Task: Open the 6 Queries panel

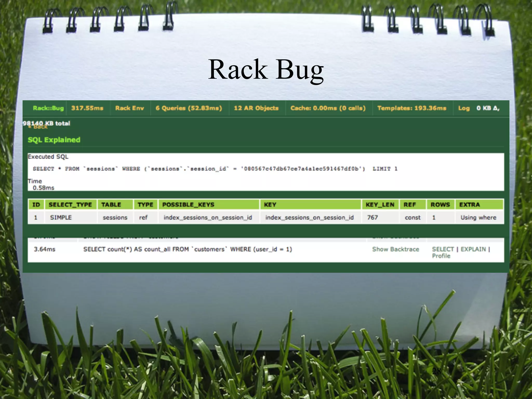Action: [189, 108]
